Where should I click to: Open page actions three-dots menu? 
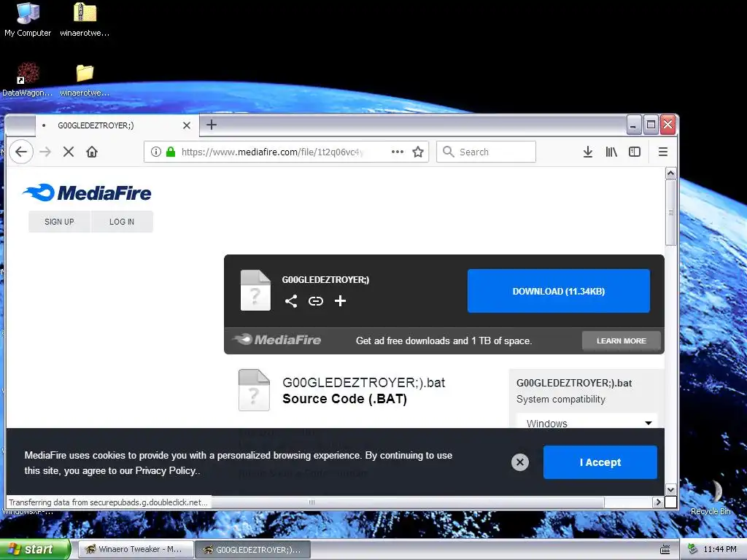click(398, 152)
